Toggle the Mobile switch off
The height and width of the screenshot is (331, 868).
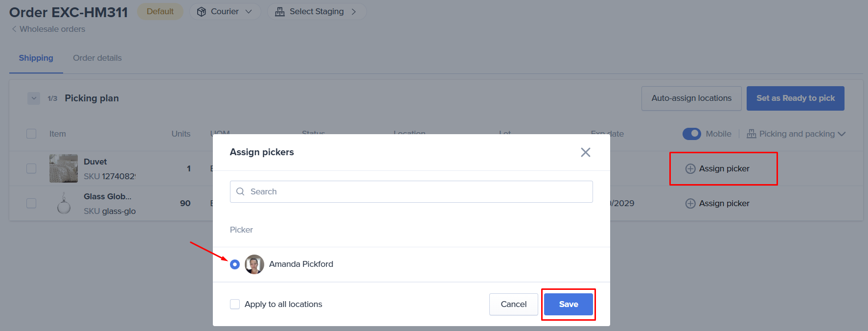click(x=691, y=134)
